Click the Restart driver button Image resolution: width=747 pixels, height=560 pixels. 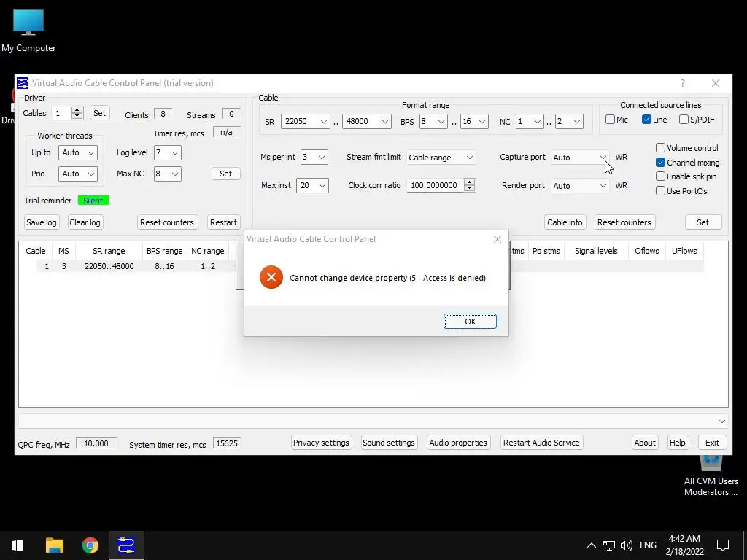click(223, 222)
